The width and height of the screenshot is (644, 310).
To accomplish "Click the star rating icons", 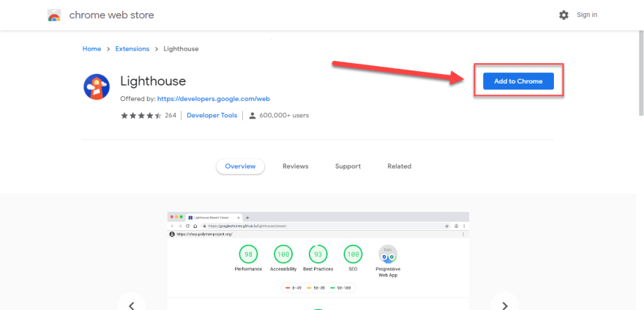I will (x=141, y=116).
